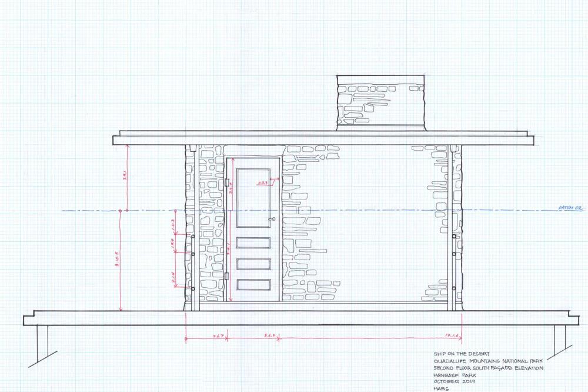The image size is (588, 392).
Task: Click the 'DATUM 02' blue label
Action: click(570, 208)
